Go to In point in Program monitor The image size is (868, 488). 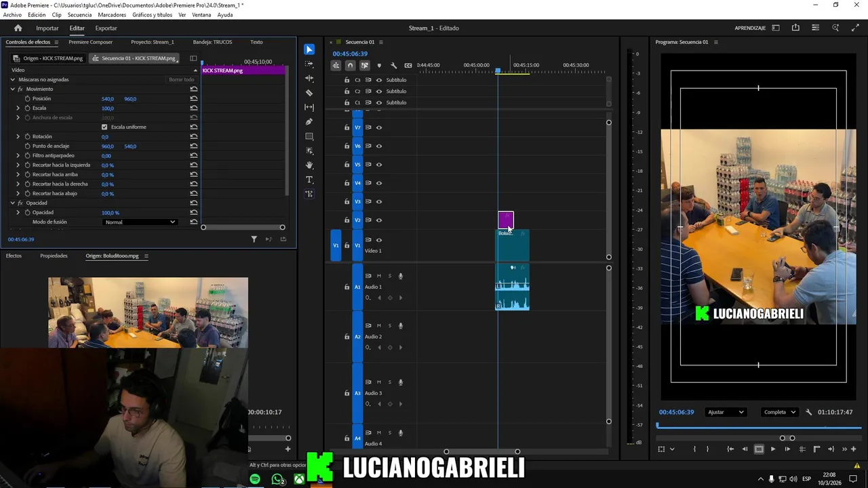(x=730, y=449)
